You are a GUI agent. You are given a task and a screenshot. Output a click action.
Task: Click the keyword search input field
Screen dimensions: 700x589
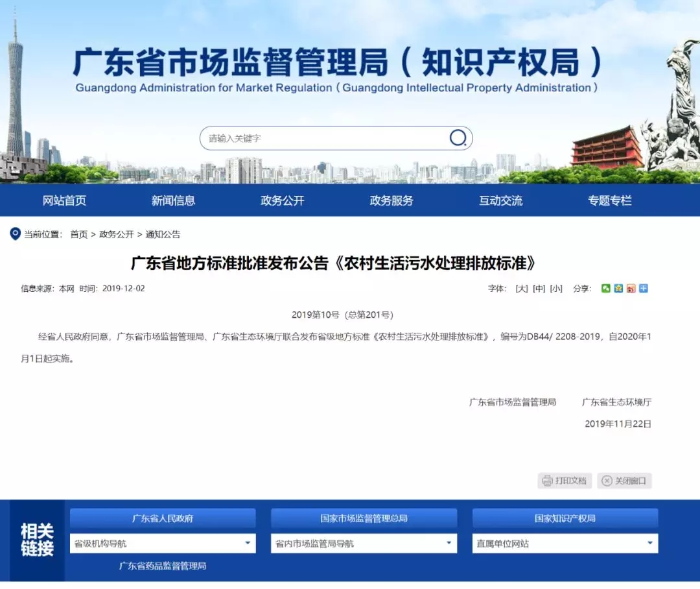tap(324, 138)
